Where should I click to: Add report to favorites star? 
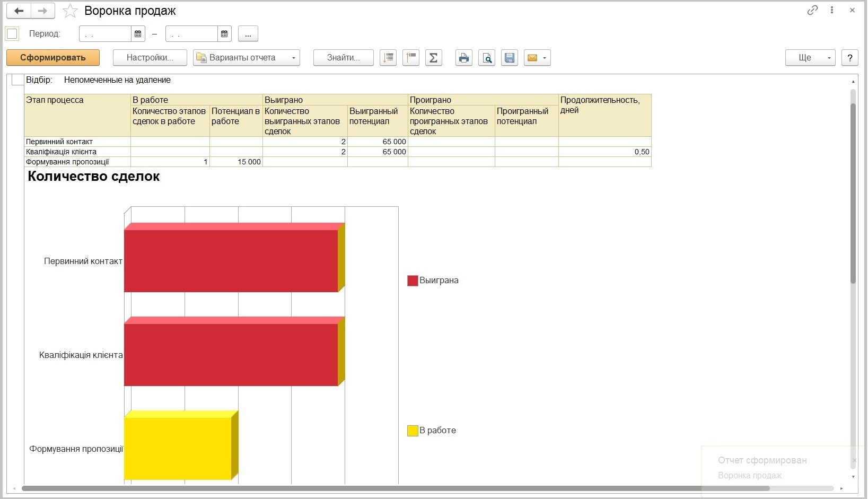click(x=70, y=11)
